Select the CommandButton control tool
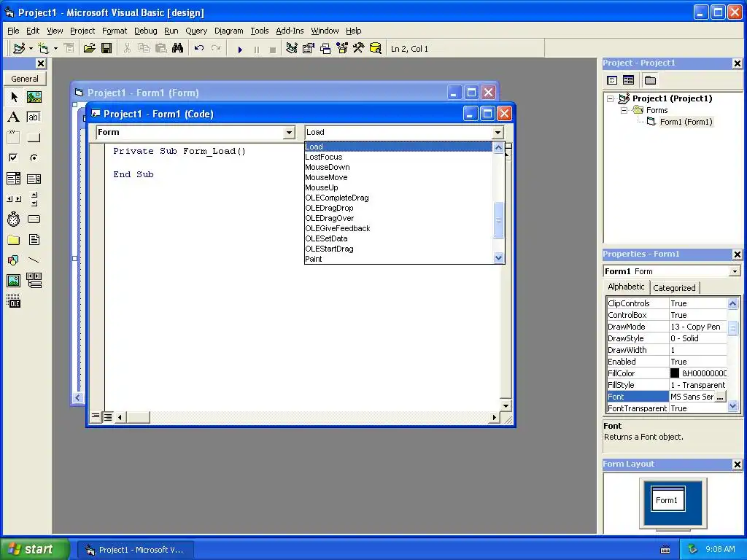747x560 pixels. coord(34,138)
